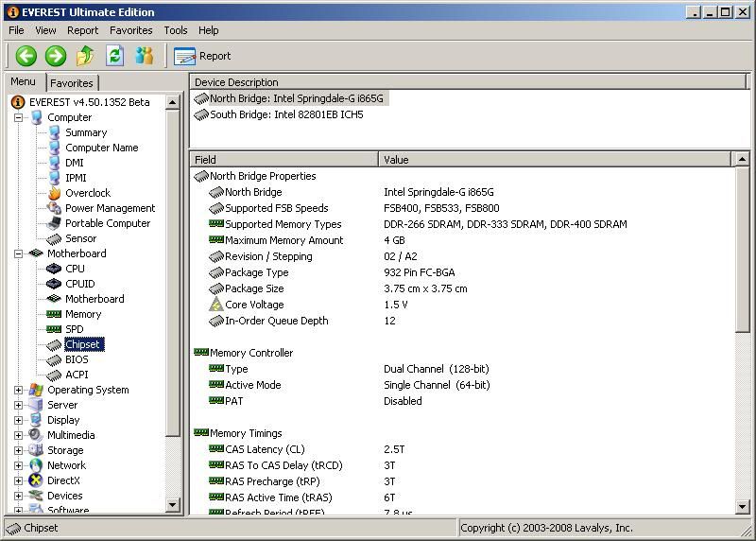Click the Portable Computer laptop icon

(x=54, y=223)
